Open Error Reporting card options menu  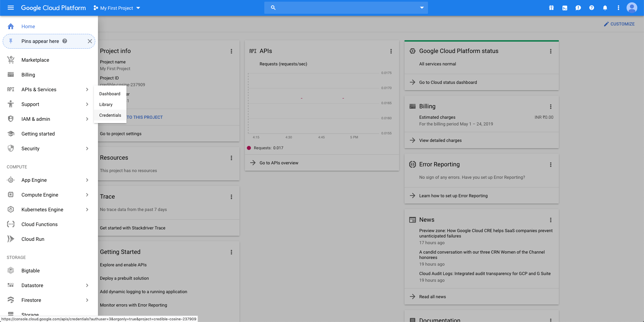point(551,165)
